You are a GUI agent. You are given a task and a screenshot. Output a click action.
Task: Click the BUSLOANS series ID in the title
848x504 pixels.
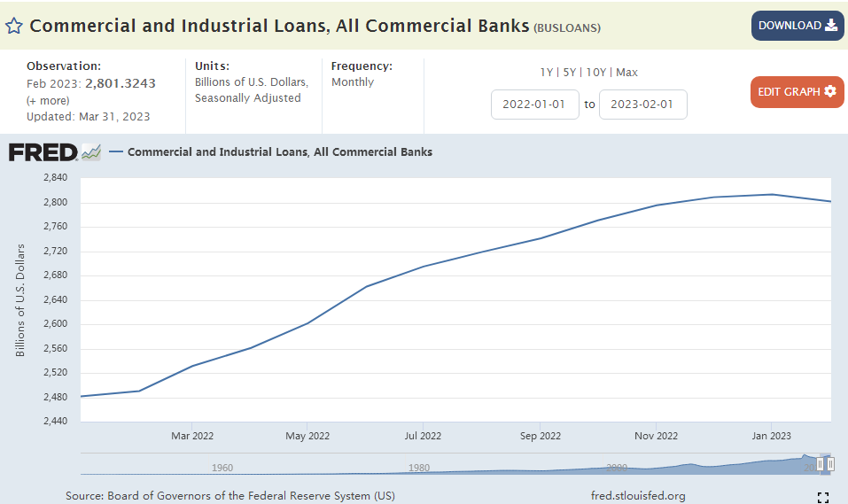pyautogui.click(x=567, y=27)
